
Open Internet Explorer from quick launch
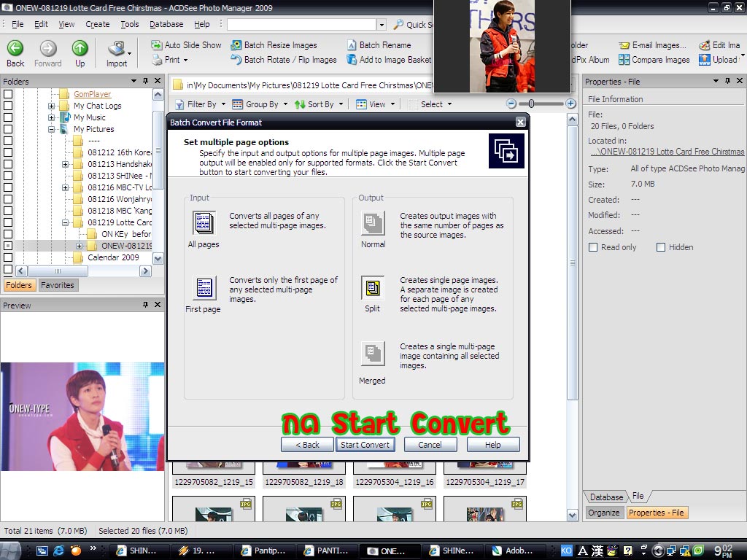(58, 551)
